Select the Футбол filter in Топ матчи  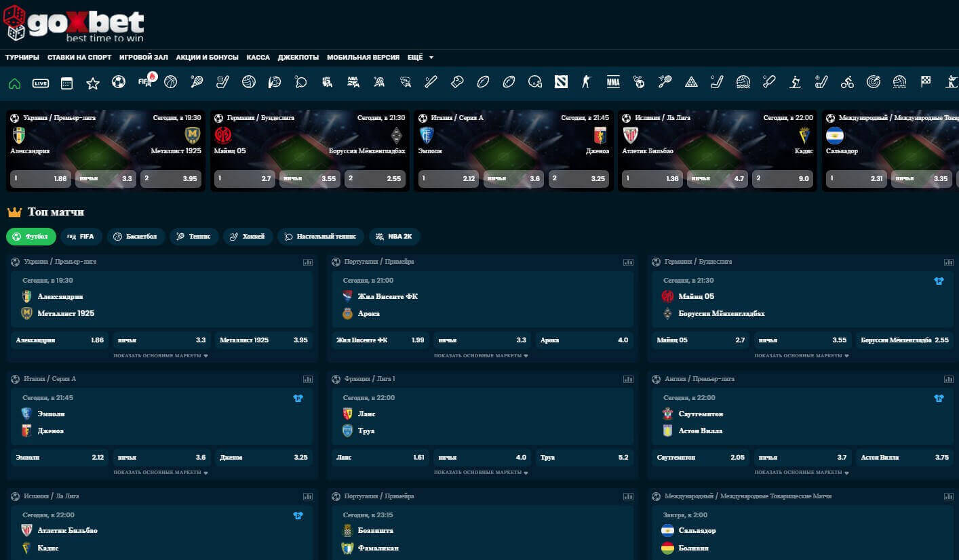pos(31,237)
